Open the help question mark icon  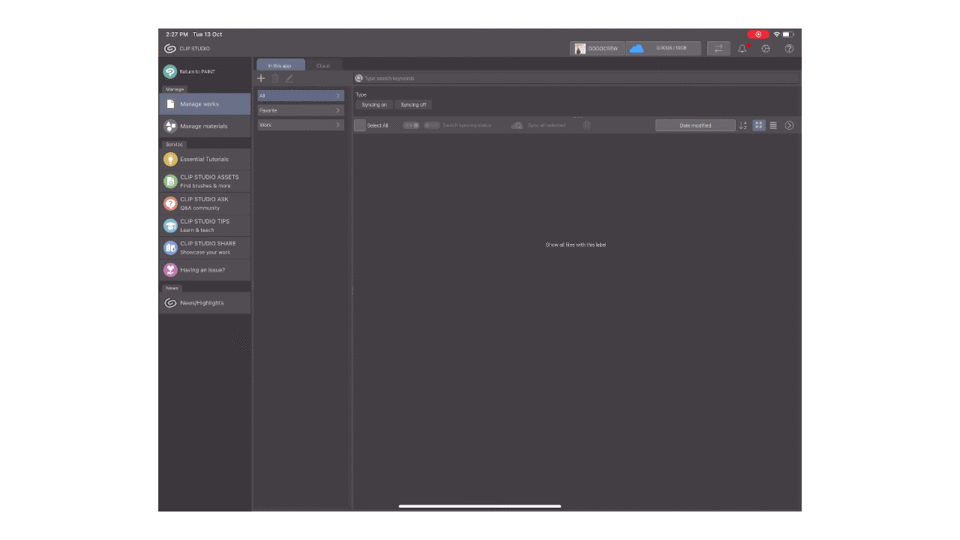pyautogui.click(x=789, y=48)
